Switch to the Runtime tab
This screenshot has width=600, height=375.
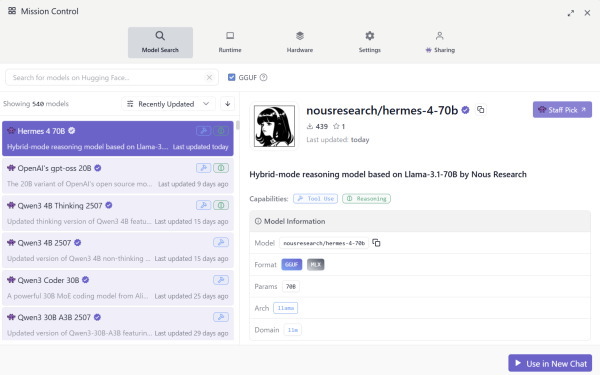tap(230, 42)
